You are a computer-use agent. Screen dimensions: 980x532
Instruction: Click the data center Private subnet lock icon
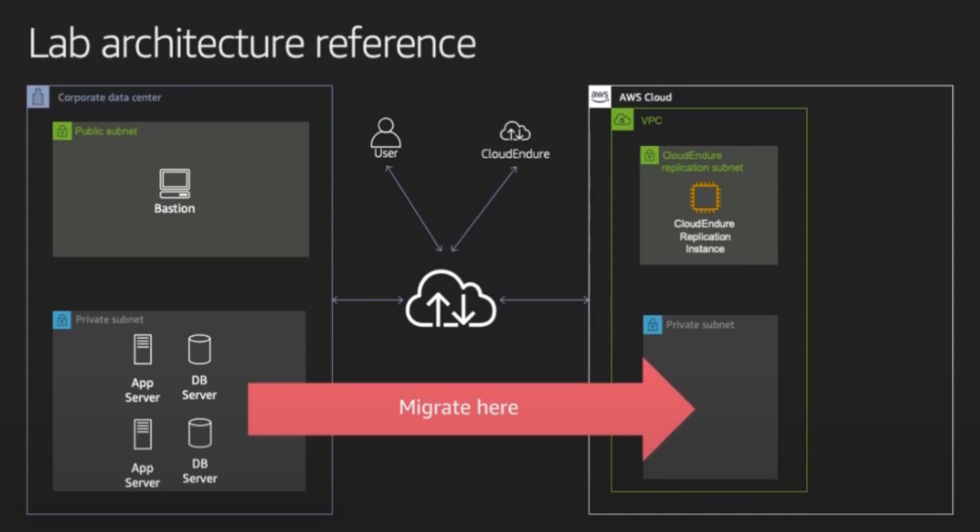[62, 319]
